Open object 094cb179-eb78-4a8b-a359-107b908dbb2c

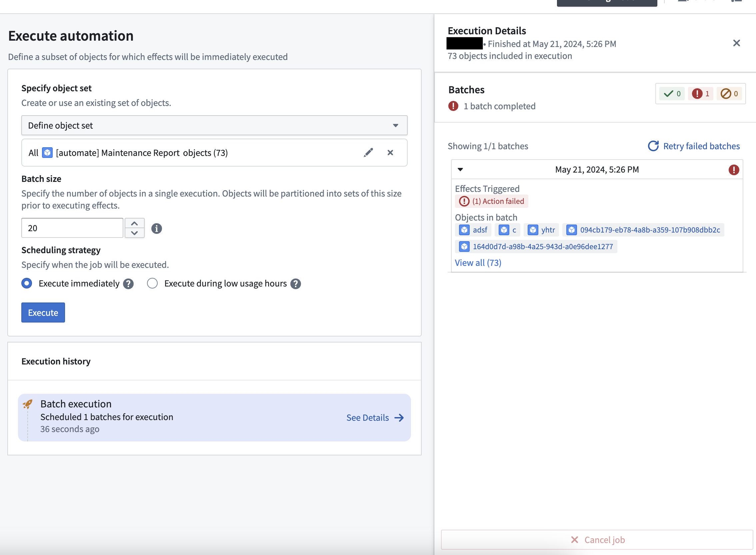[x=643, y=230]
